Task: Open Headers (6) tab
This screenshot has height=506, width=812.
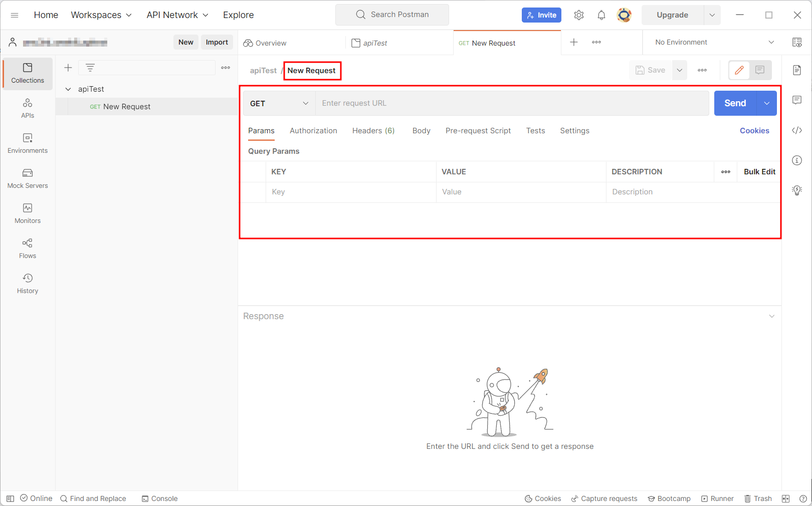Action: pos(373,131)
